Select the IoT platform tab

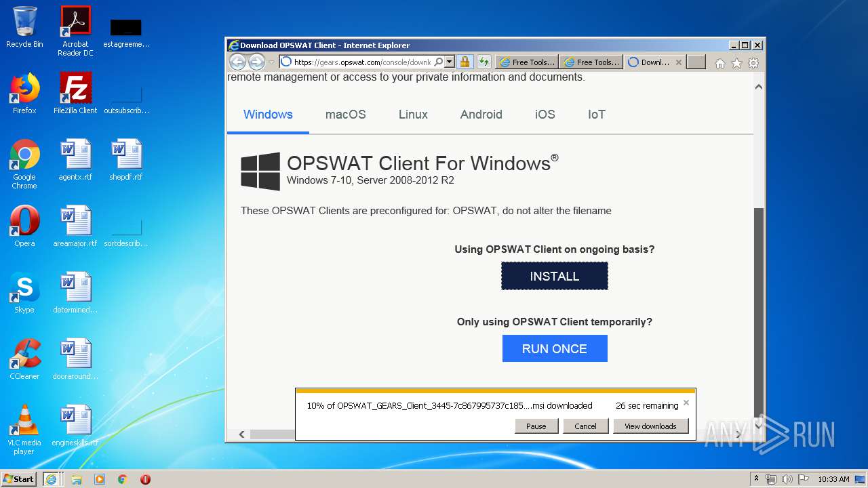596,115
